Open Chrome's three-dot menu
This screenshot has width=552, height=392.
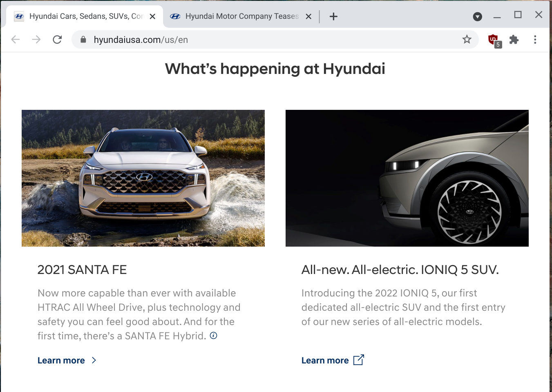[535, 40]
